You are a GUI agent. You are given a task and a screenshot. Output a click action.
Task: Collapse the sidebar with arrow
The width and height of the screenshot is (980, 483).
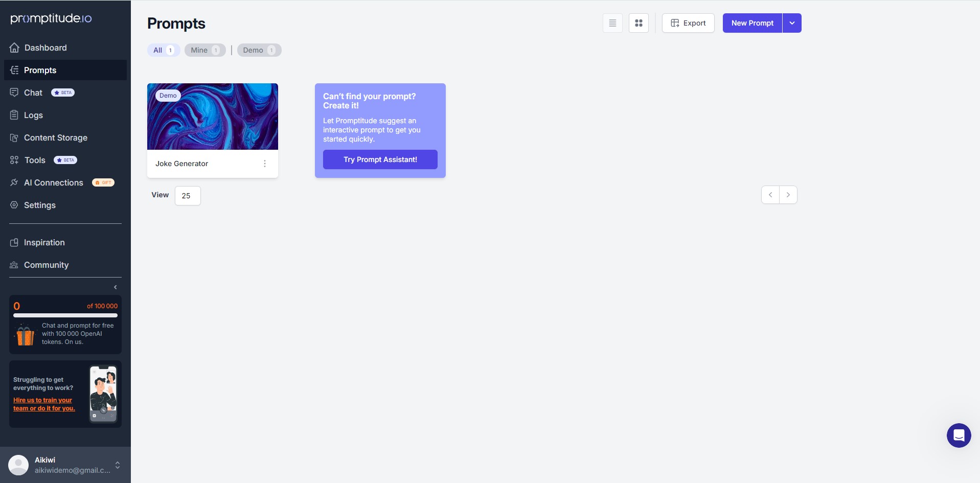[x=116, y=287]
